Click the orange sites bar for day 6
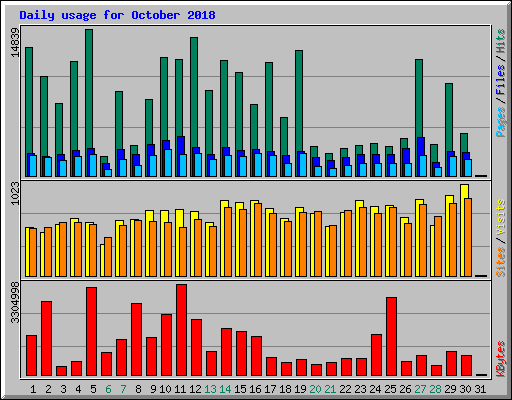This screenshot has height=400, width=512. pos(108,257)
